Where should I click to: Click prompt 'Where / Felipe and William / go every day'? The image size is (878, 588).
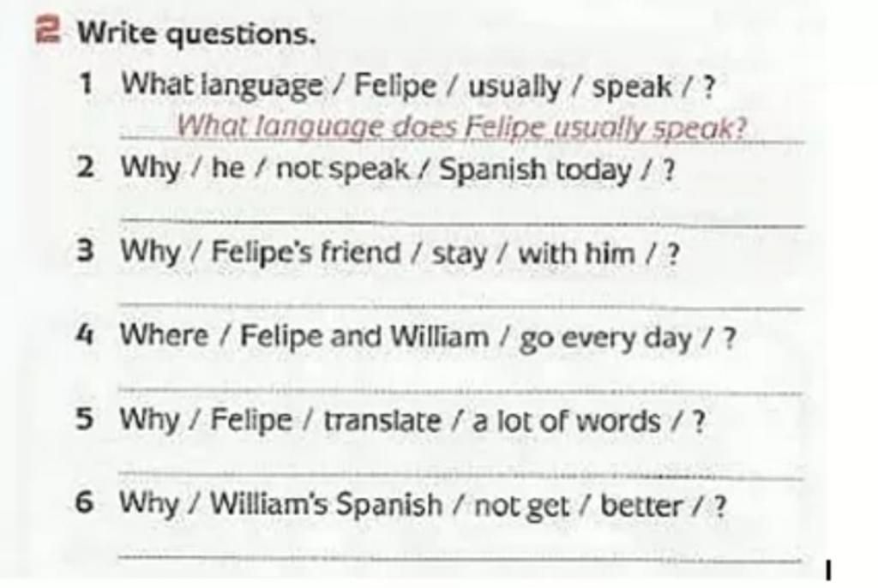pyautogui.click(x=428, y=337)
